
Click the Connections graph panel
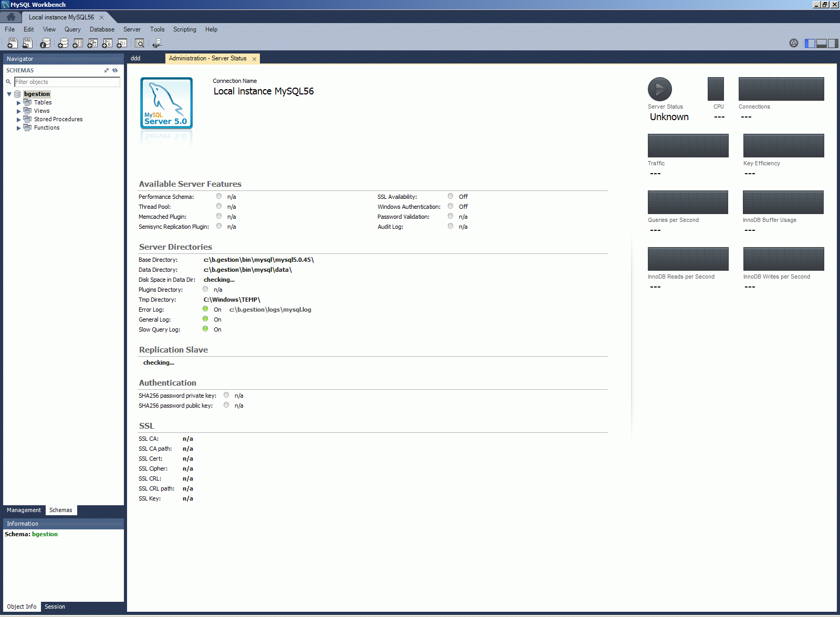(x=781, y=89)
